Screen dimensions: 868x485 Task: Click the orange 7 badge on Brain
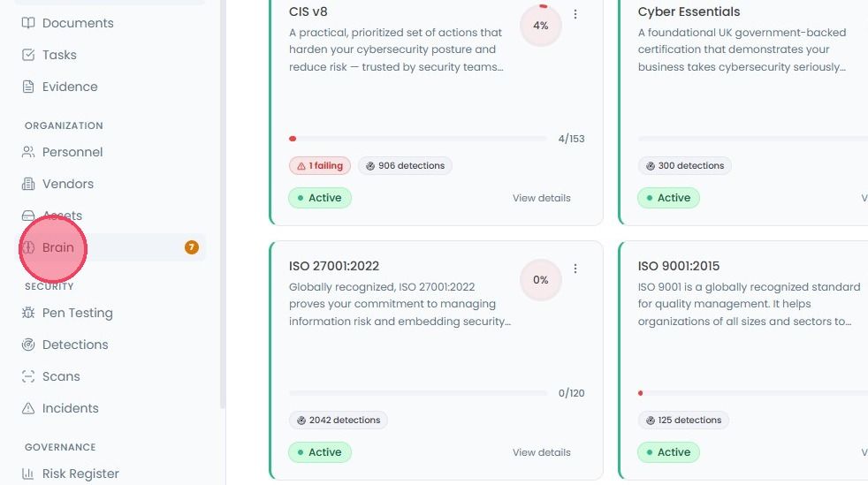point(192,247)
